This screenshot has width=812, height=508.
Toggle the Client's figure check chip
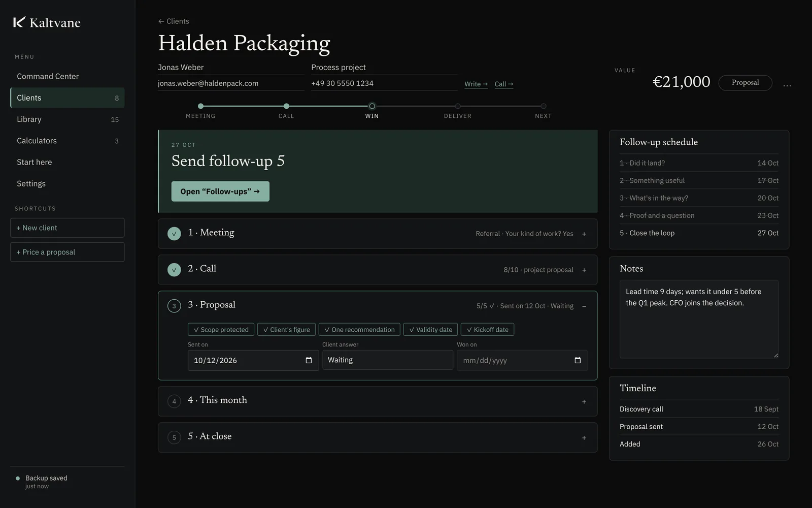point(286,329)
